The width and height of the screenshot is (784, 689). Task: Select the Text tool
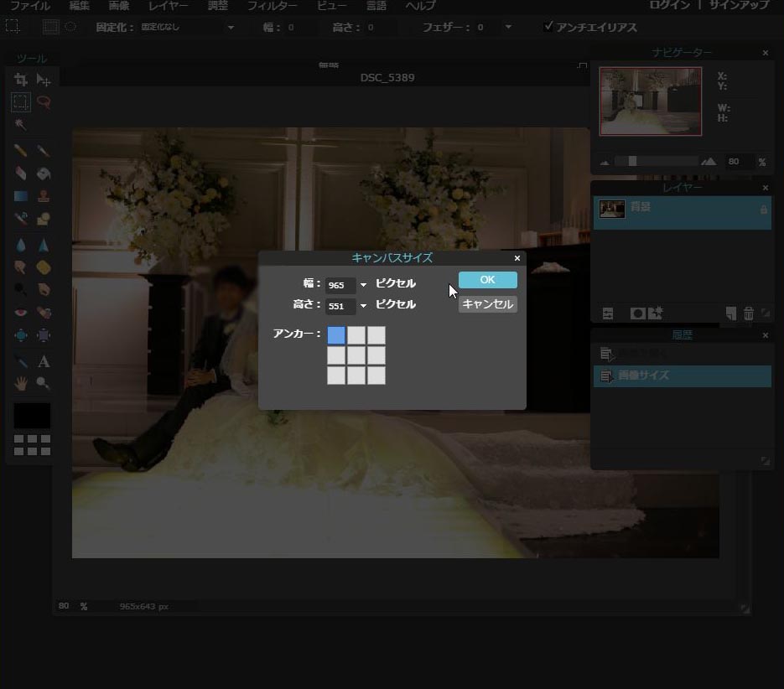tap(44, 361)
